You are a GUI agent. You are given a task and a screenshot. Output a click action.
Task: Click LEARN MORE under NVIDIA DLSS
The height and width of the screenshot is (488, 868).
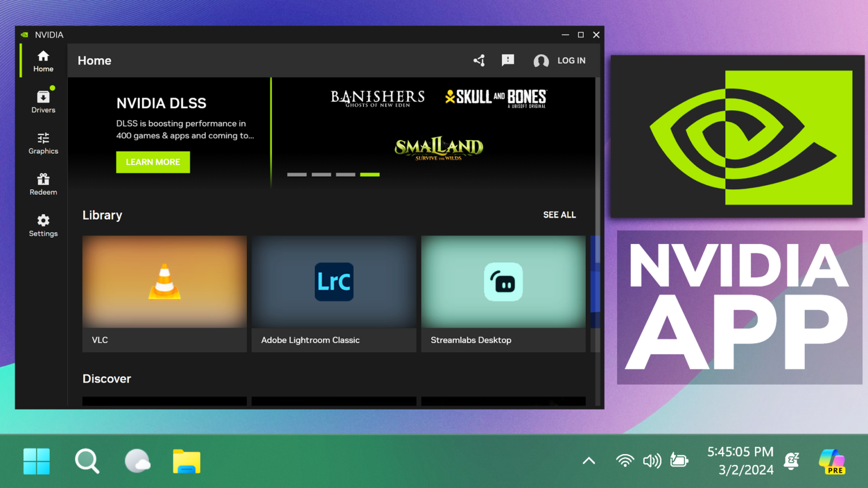click(153, 162)
